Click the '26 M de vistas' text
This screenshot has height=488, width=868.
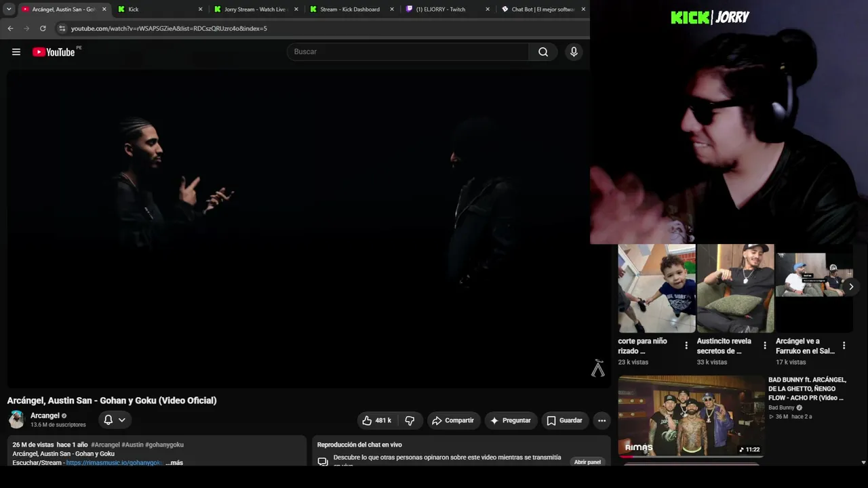[x=33, y=445]
